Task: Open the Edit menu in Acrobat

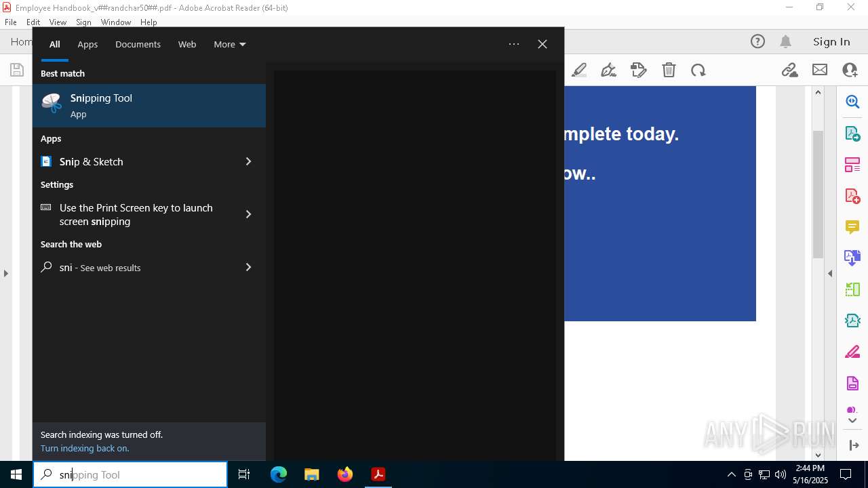Action: 33,22
